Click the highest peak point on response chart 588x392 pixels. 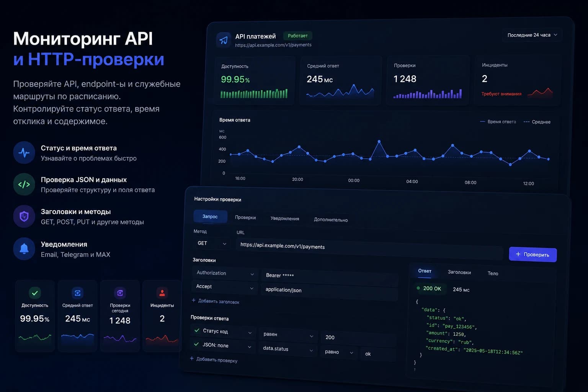point(379,141)
